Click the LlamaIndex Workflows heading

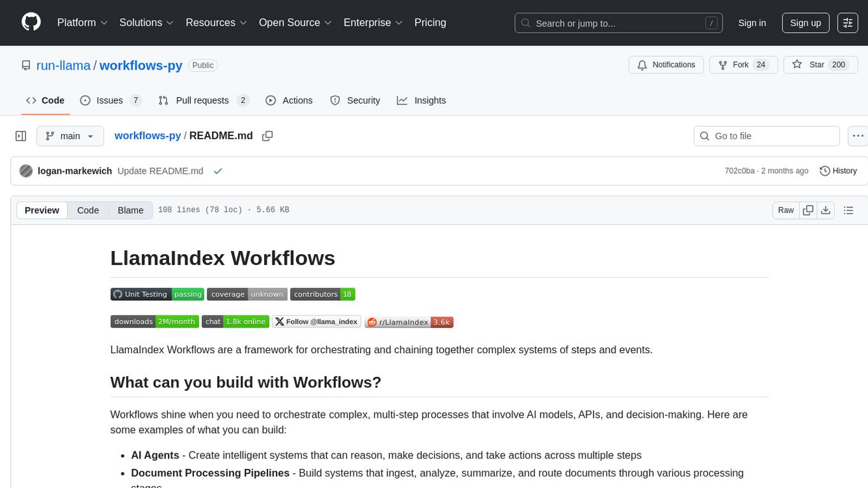223,258
